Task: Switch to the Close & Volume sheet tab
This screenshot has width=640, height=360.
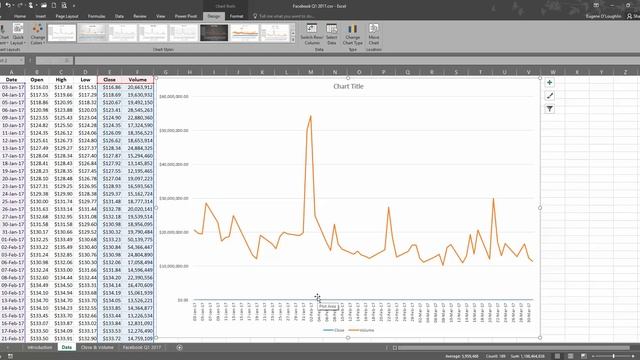Action: 97,347
